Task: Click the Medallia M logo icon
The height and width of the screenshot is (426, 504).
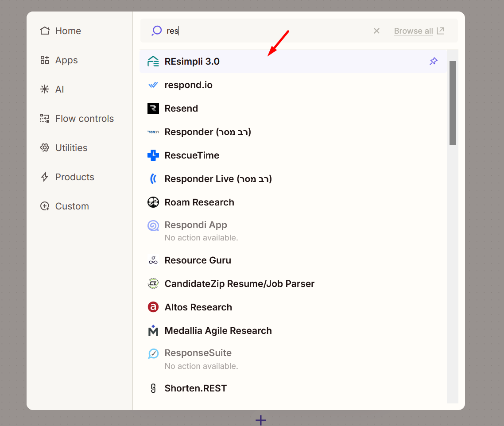Action: [153, 330]
